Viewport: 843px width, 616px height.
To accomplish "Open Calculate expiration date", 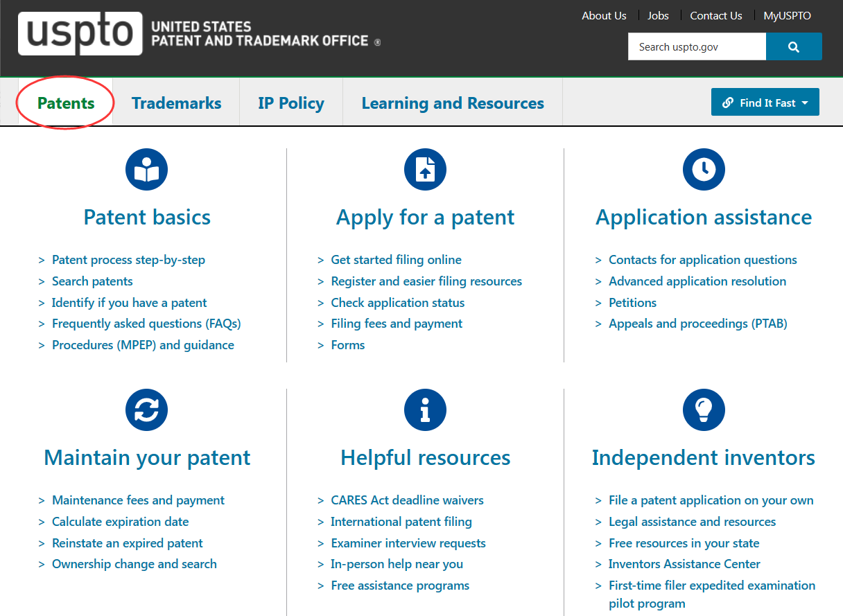I will (120, 522).
